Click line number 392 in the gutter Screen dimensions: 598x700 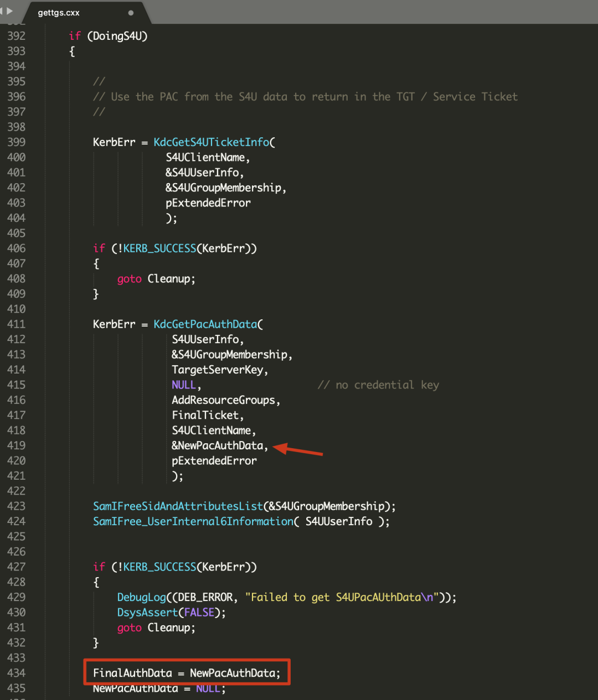(16, 36)
